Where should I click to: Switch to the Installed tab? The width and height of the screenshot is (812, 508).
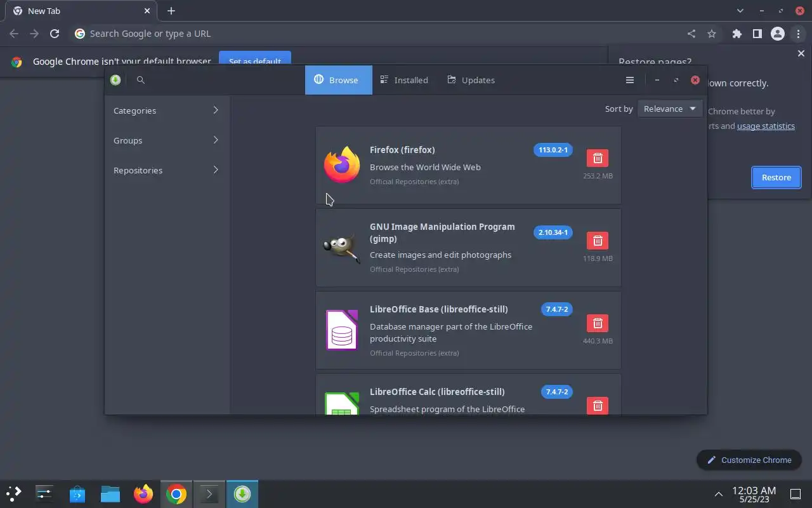[x=404, y=80]
